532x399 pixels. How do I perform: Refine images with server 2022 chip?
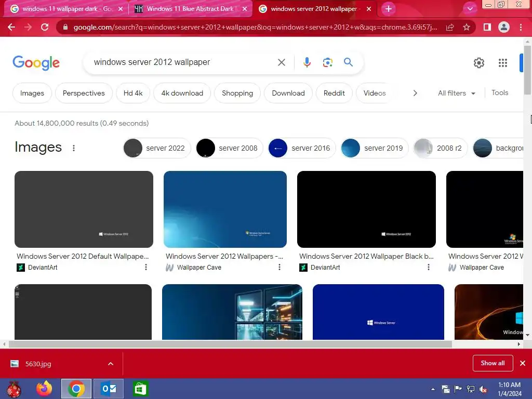157,148
